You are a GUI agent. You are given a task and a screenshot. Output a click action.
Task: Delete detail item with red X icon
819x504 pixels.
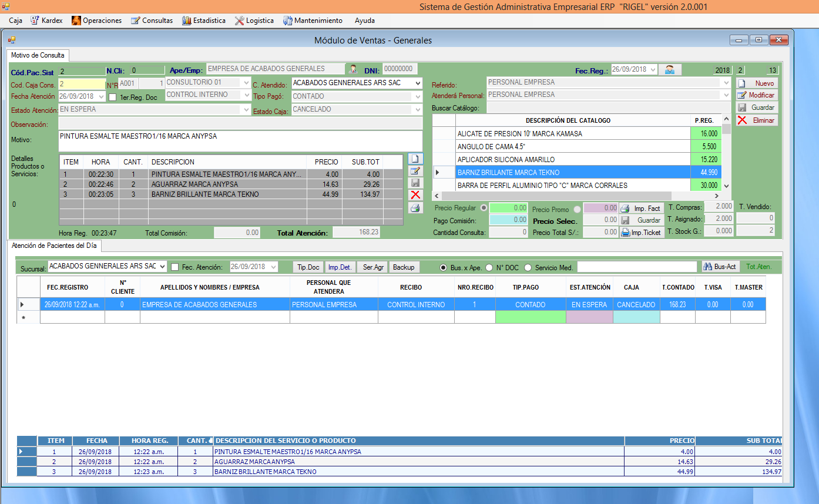coord(415,195)
